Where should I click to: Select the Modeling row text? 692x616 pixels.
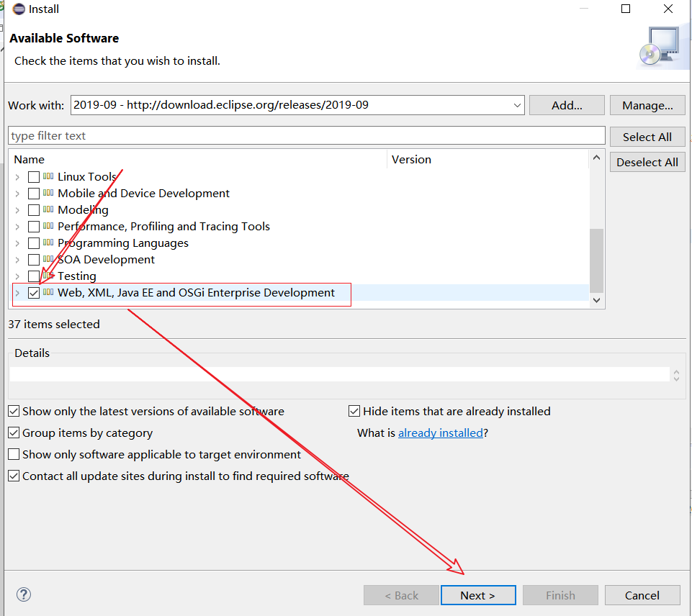(83, 210)
